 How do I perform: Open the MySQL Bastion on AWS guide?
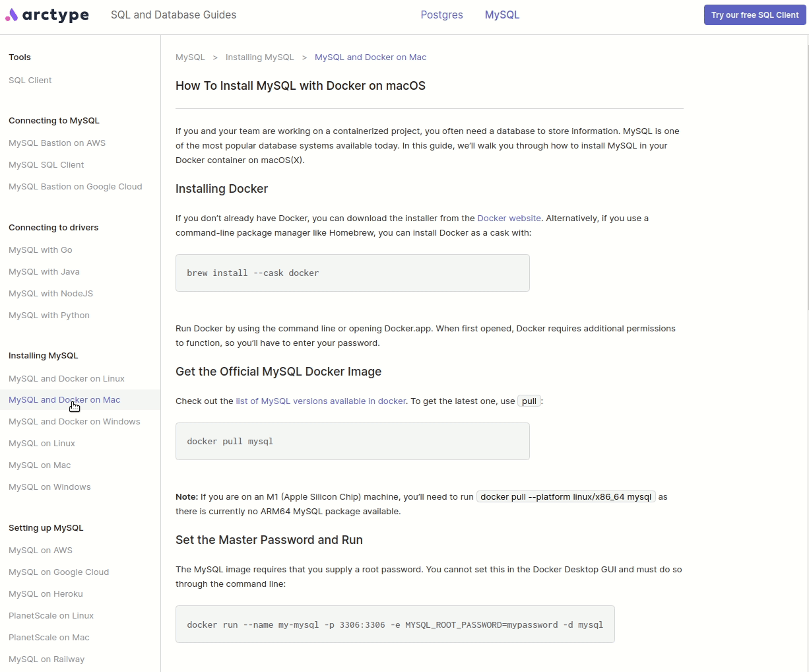coord(57,143)
